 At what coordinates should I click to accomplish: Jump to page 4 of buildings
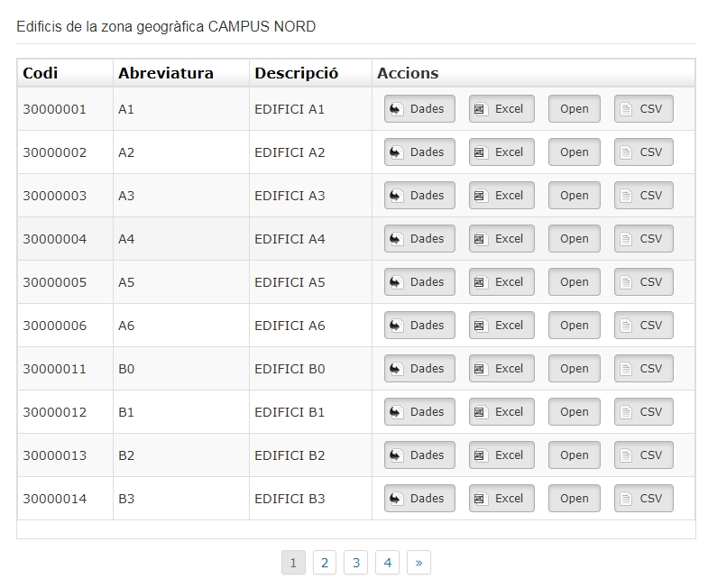pos(387,563)
